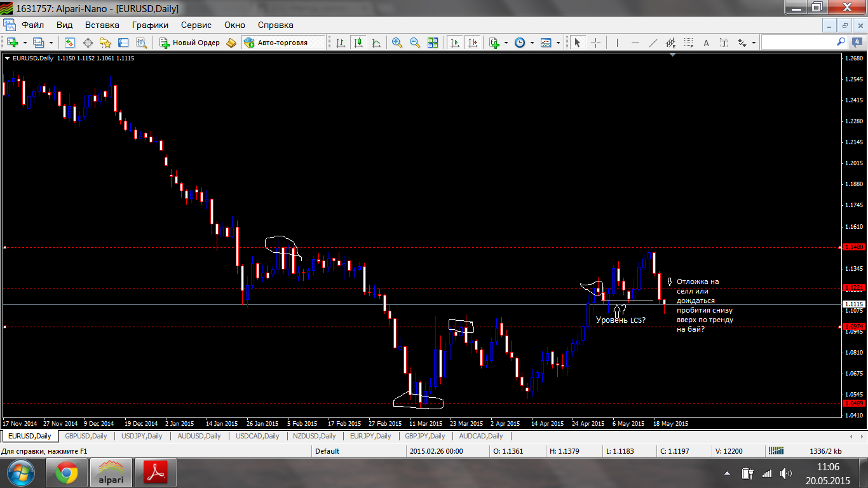The image size is (868, 488).
Task: Open Google Chrome from the taskbar
Action: click(x=66, y=473)
